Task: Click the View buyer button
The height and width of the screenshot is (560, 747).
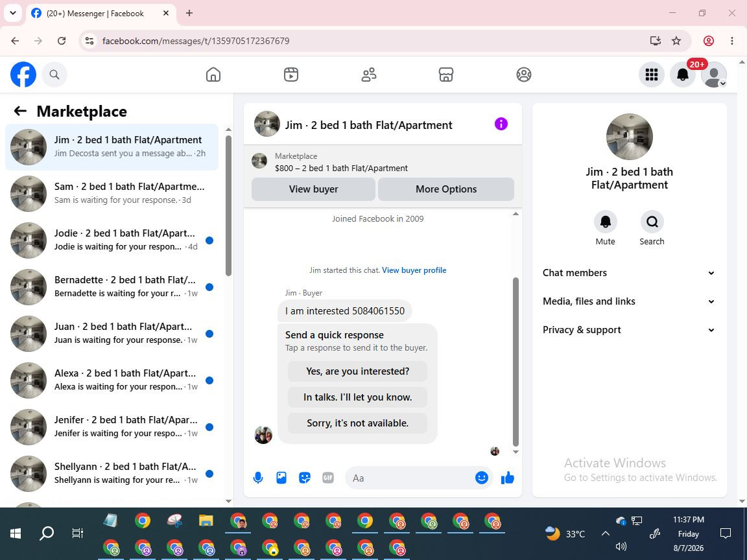Action: [x=313, y=189]
